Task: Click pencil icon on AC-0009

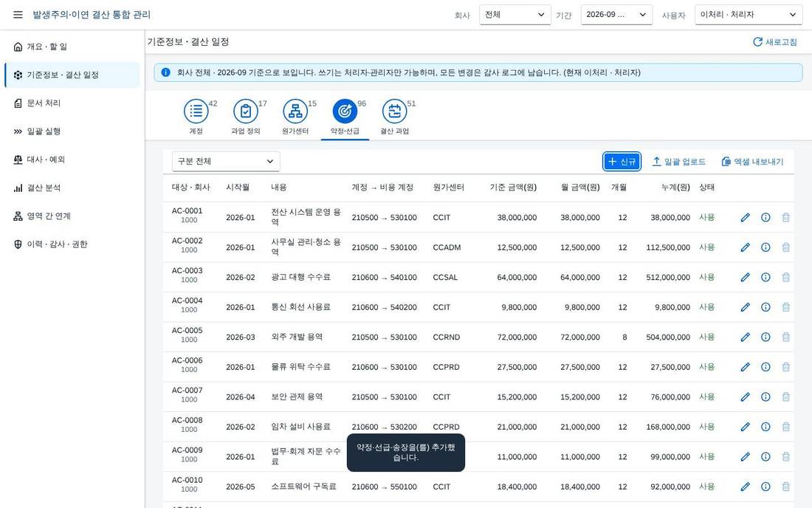Action: [746, 457]
